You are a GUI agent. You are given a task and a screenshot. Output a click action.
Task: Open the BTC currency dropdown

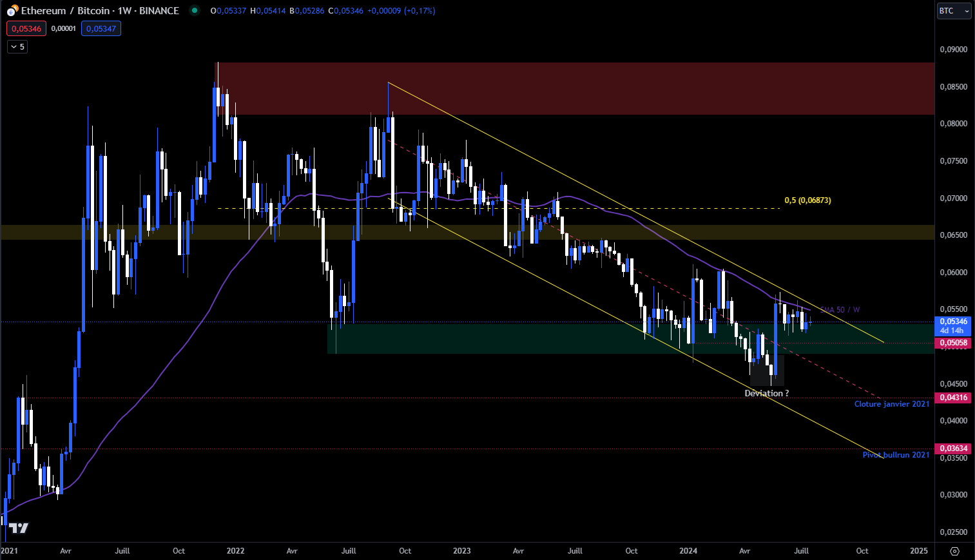pyautogui.click(x=954, y=11)
